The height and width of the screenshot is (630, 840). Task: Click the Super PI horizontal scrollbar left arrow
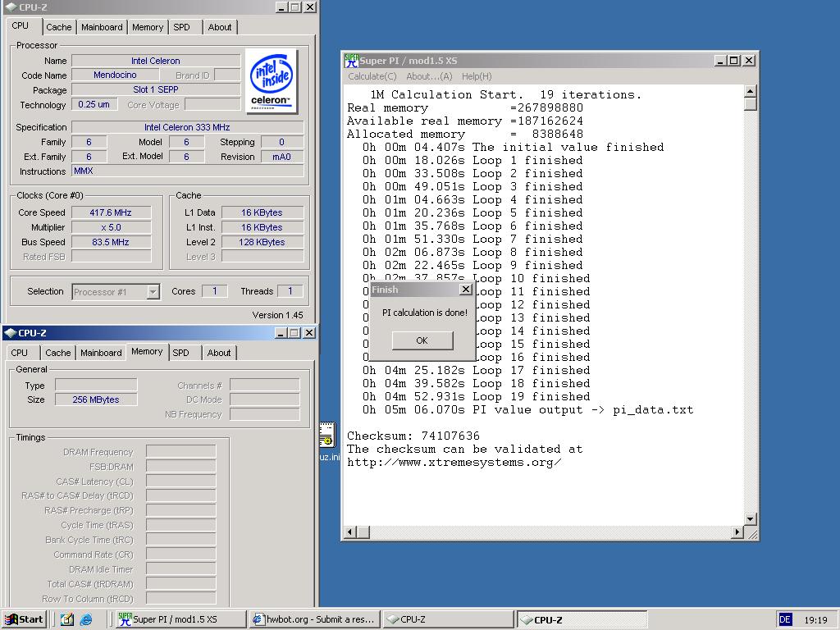pos(350,532)
